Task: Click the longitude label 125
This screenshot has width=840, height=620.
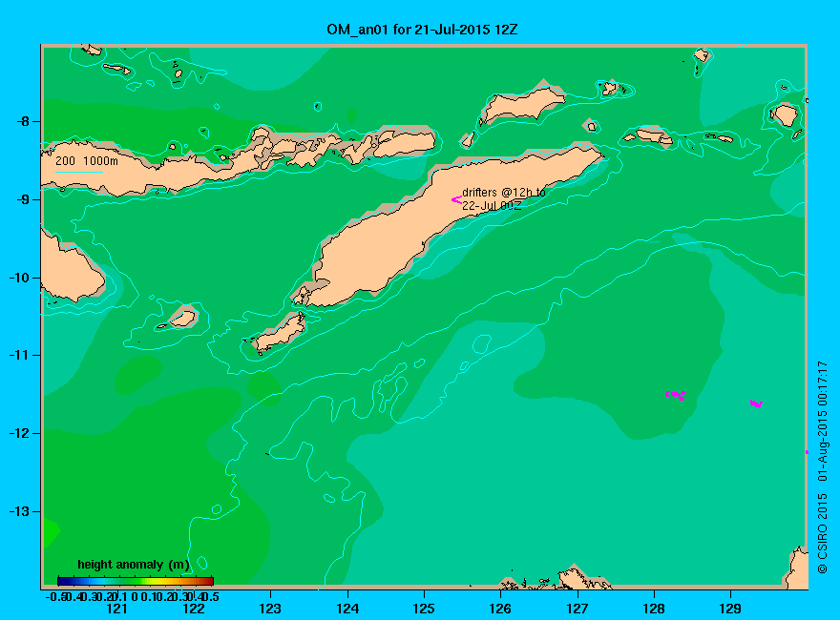Action: (424, 609)
